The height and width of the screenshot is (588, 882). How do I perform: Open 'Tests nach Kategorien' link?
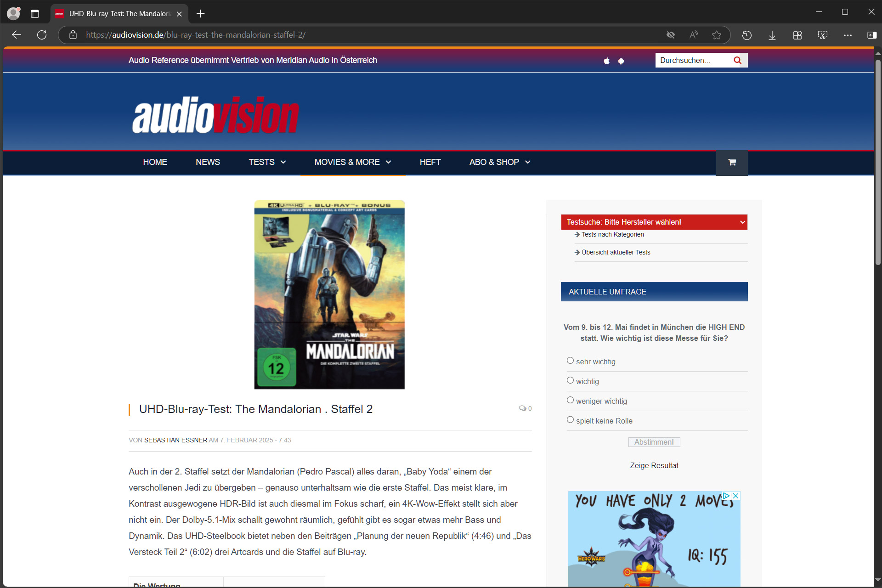click(x=612, y=234)
